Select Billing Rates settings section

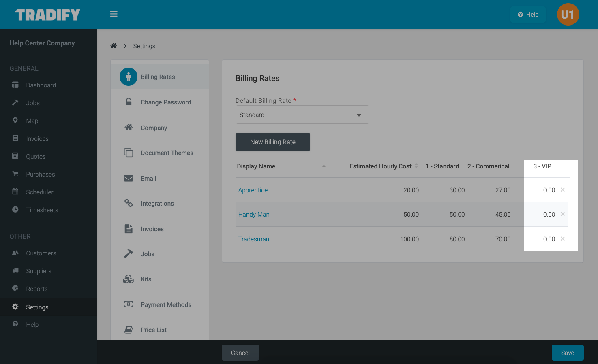[x=160, y=77]
